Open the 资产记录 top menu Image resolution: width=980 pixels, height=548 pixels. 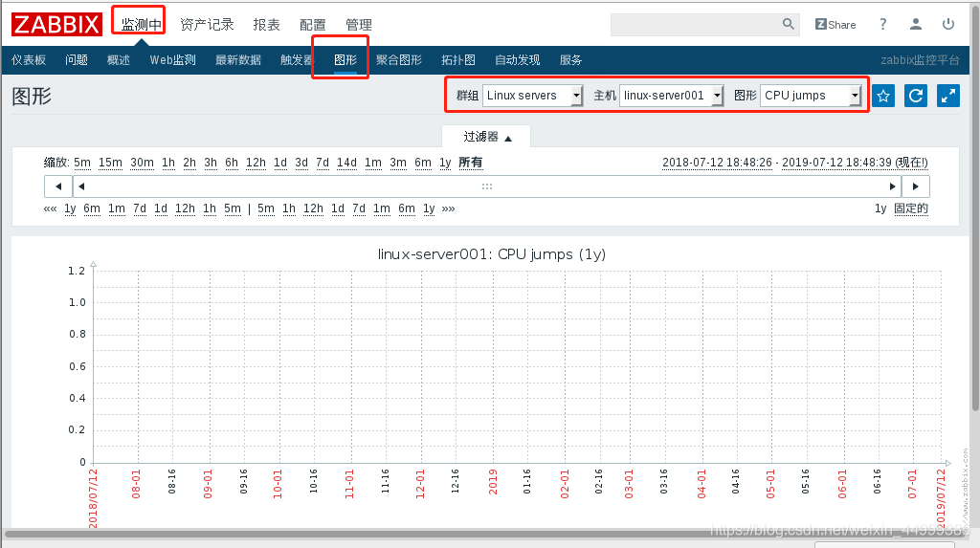point(207,24)
